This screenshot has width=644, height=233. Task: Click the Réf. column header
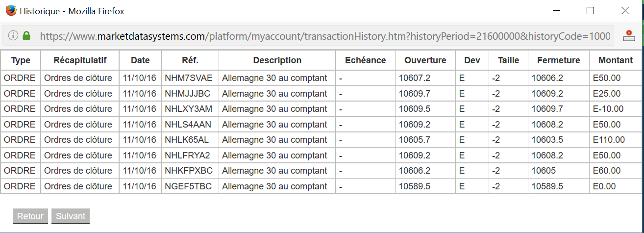[x=190, y=60]
